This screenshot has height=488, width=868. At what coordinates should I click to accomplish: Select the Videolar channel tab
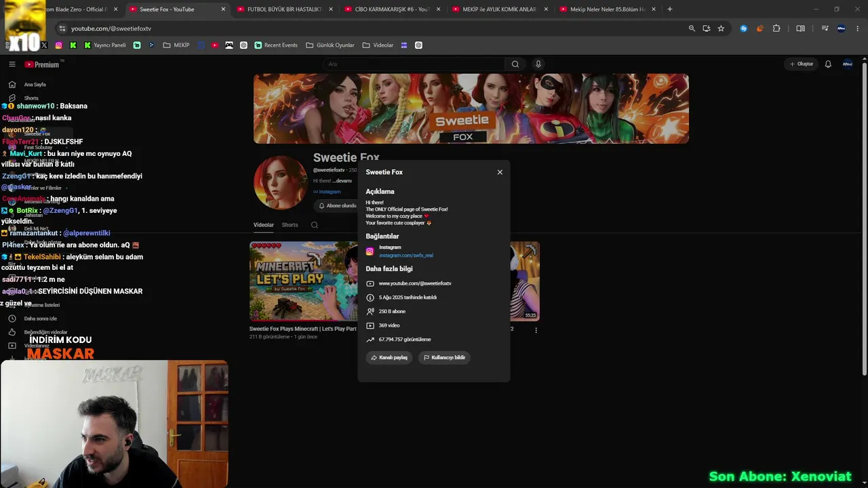264,225
